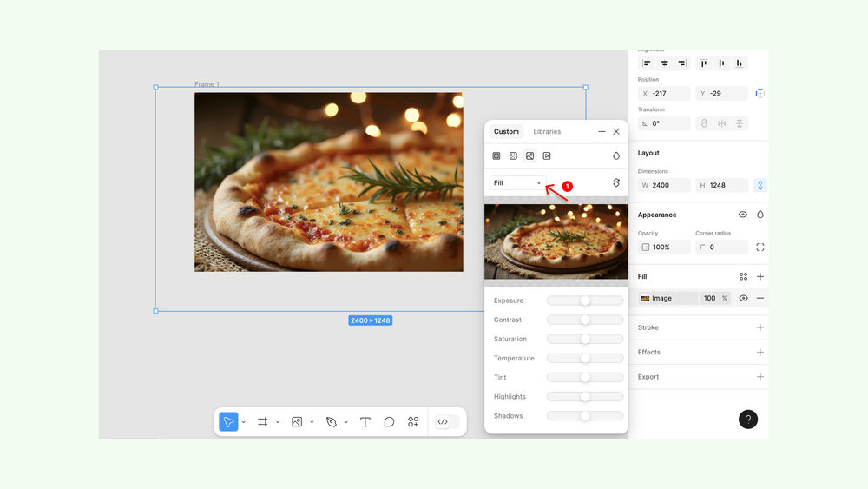Screen dimensions: 868x489
Task: Adjust the Highlights slider
Action: point(584,397)
